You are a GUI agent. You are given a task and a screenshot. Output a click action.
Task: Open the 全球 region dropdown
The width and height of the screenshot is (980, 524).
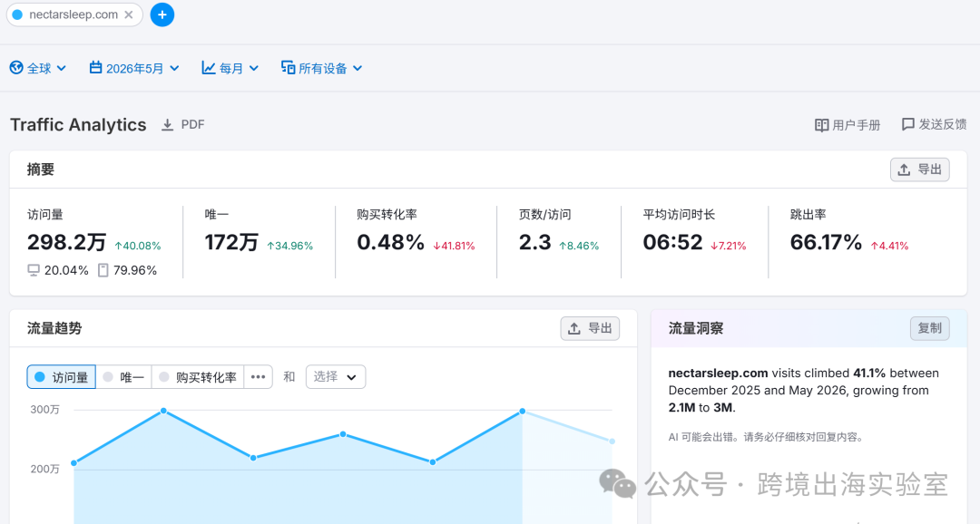pyautogui.click(x=38, y=68)
